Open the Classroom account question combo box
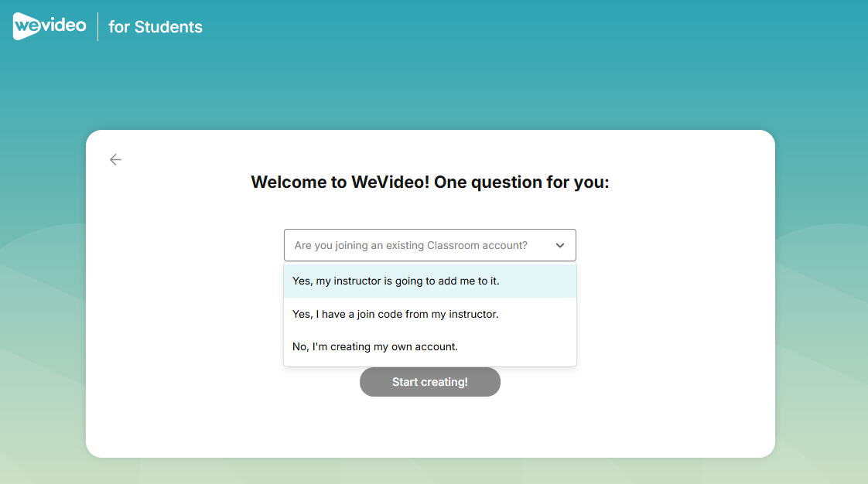Image resolution: width=868 pixels, height=484 pixels. (429, 245)
